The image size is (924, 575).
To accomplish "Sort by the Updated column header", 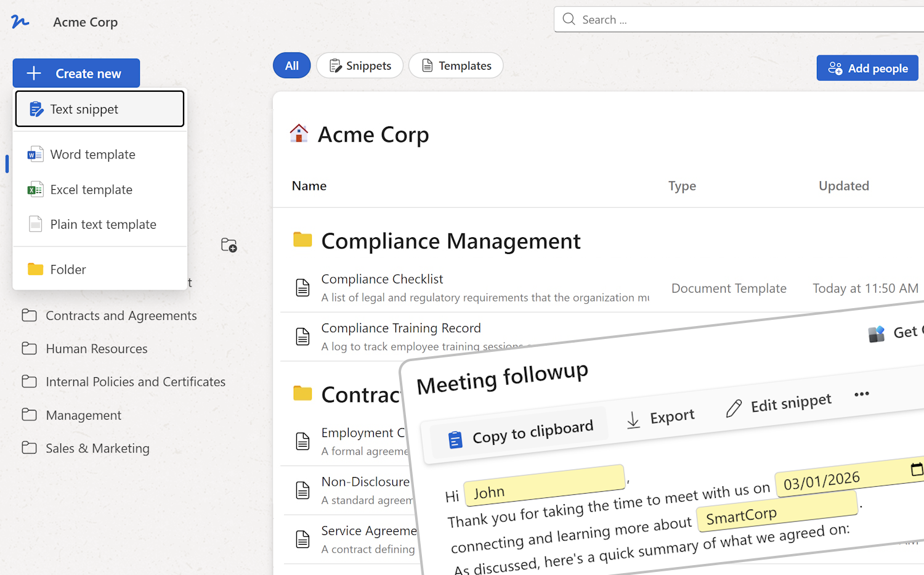I will click(x=843, y=186).
